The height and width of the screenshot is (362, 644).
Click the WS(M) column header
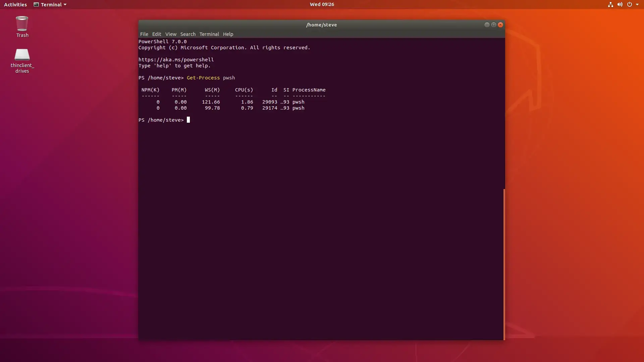[212, 90]
